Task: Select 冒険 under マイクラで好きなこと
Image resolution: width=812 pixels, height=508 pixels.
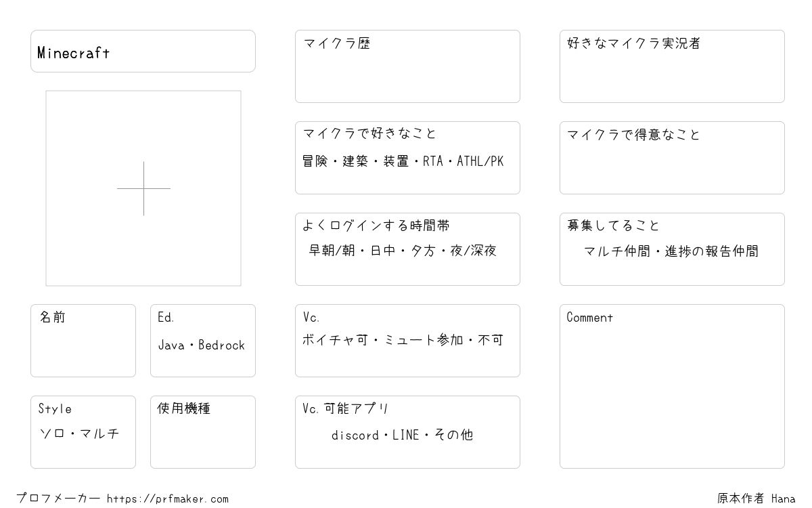Action: [x=315, y=161]
